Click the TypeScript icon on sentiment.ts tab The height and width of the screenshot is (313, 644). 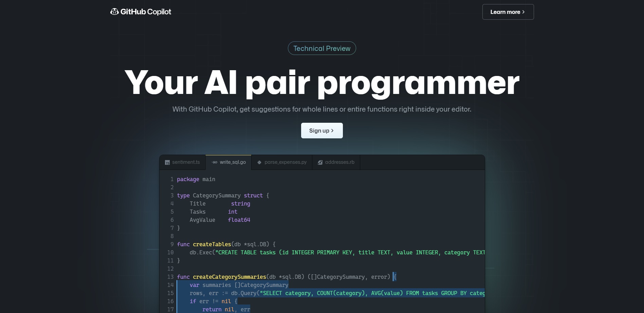(167, 162)
